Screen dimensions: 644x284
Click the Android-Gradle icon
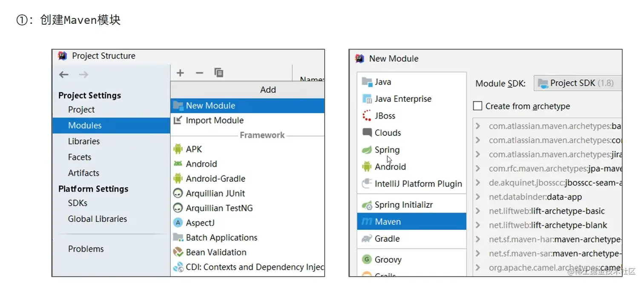pos(178,178)
